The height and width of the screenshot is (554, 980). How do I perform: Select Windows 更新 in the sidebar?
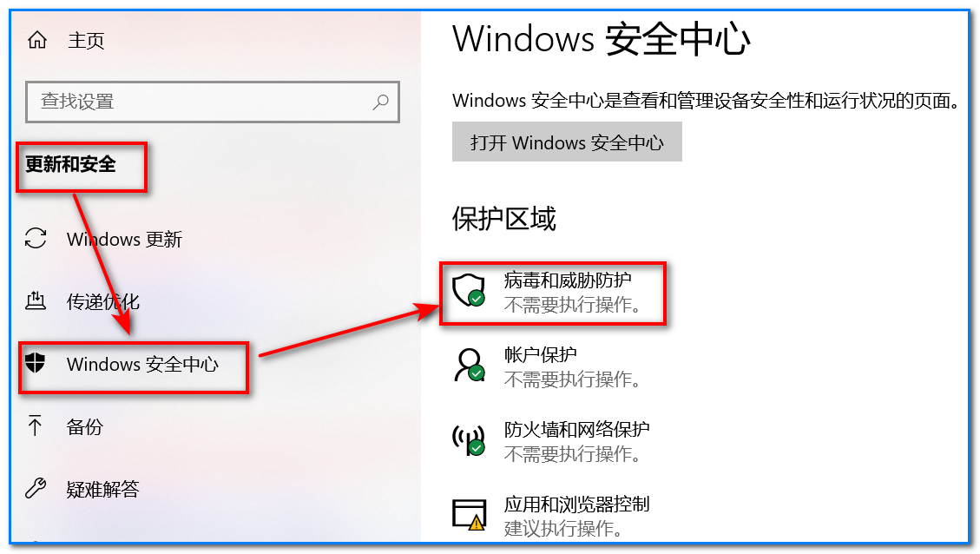(x=125, y=239)
